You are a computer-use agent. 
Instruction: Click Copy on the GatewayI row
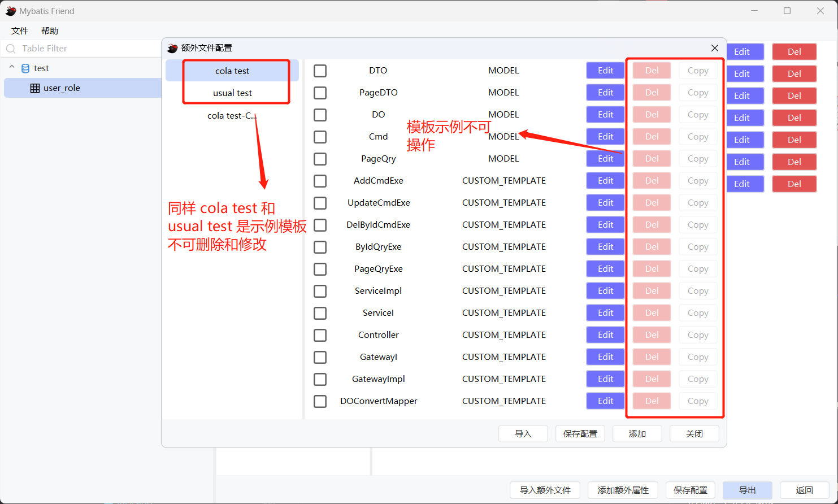(698, 357)
